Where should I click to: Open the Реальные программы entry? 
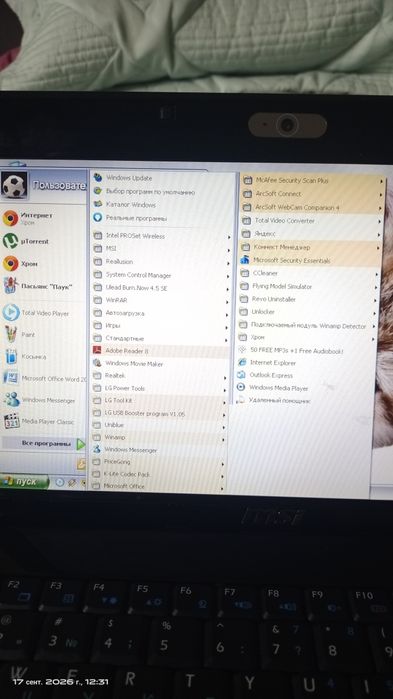click(x=163, y=218)
